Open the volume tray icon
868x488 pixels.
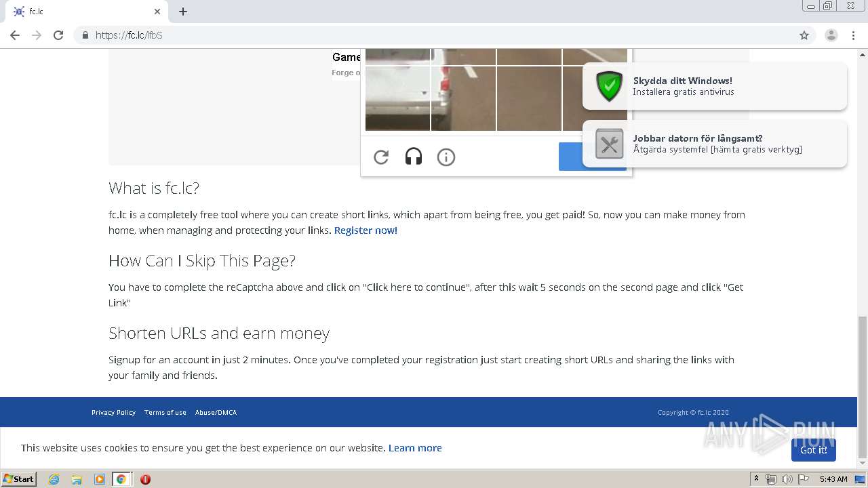(x=787, y=479)
